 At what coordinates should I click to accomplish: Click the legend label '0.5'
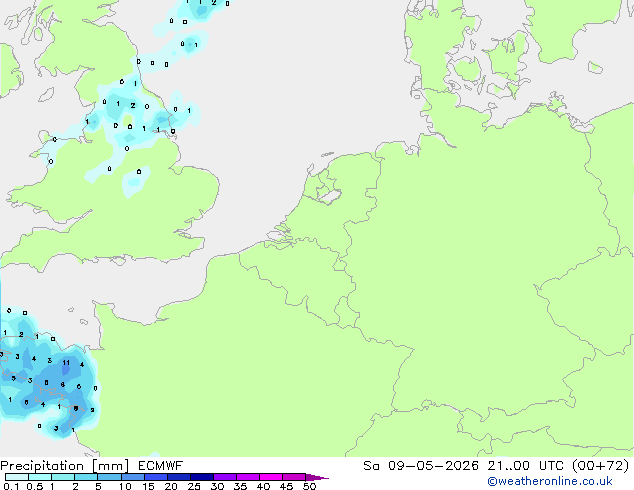tap(34, 486)
